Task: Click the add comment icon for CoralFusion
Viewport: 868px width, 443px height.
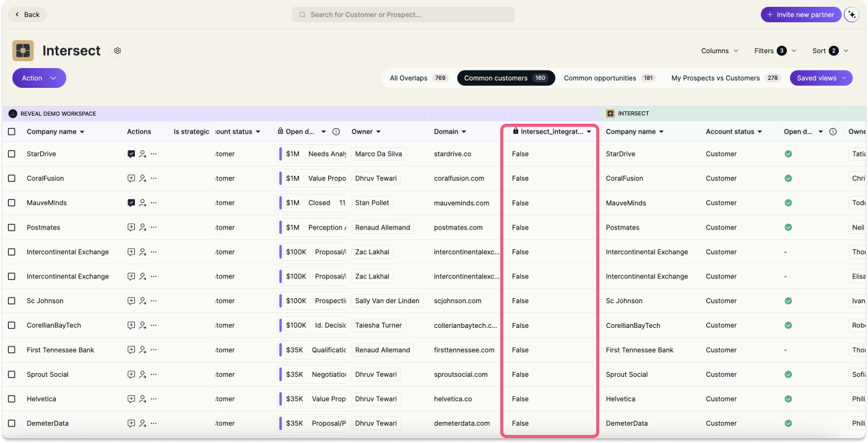Action: (x=131, y=178)
